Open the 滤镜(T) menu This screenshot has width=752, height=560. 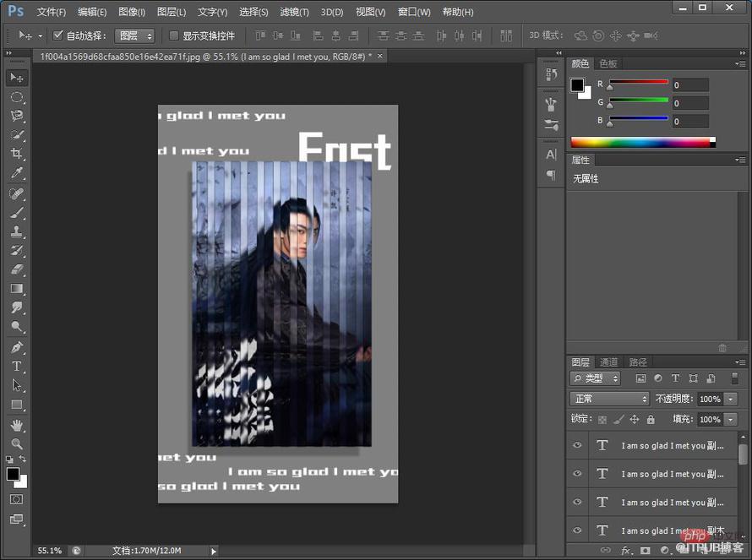click(x=295, y=12)
